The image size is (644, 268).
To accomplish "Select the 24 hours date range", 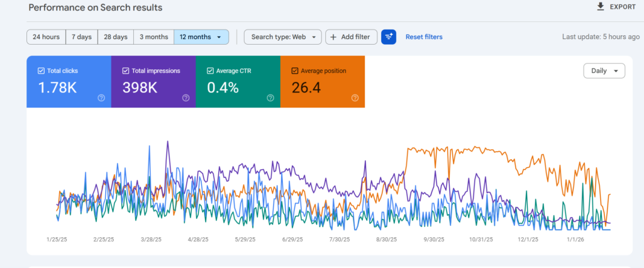I will click(46, 37).
